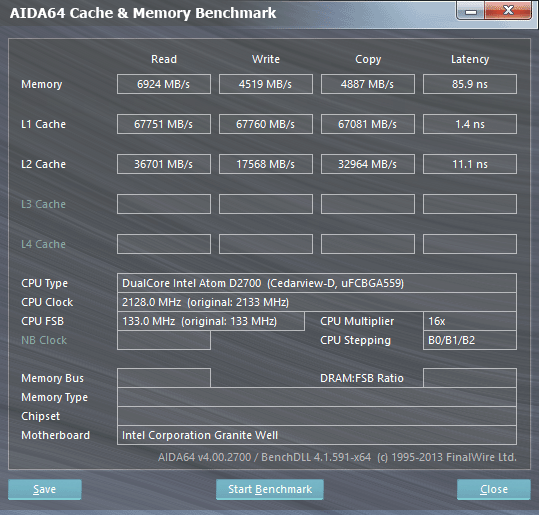Click the empty L4 Cache Read field
Image resolution: width=539 pixels, height=515 pixels.
[x=164, y=244]
